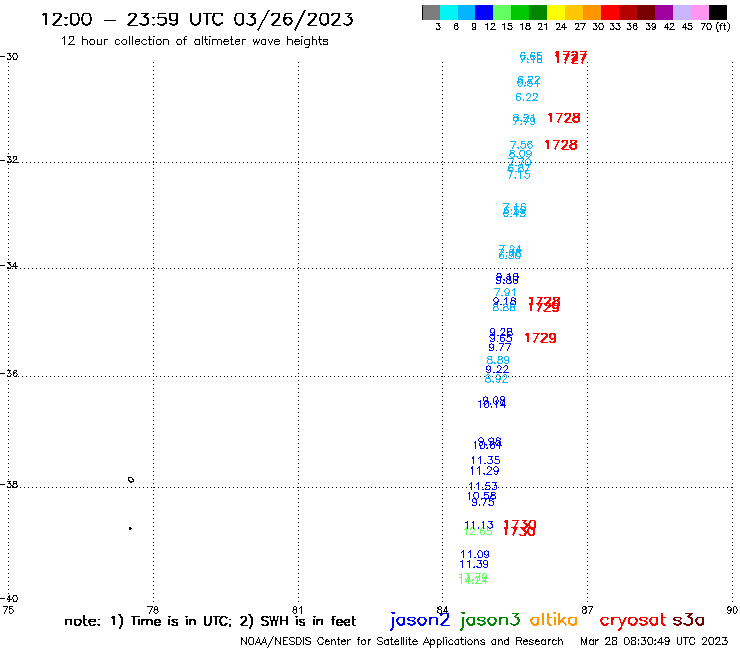Viewport: 740px width, 650px height.
Task: Click the yellow swatch in the color scale
Action: click(556, 12)
